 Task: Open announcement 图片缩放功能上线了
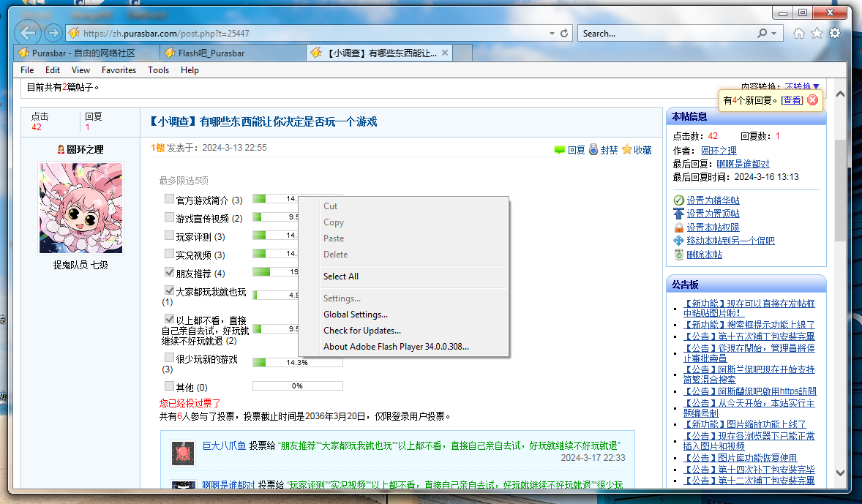click(744, 424)
